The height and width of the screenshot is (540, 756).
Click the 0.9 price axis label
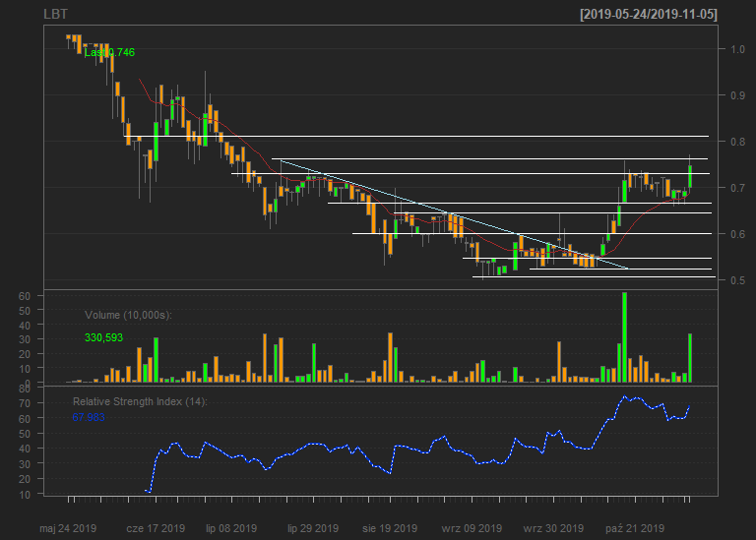pos(737,95)
